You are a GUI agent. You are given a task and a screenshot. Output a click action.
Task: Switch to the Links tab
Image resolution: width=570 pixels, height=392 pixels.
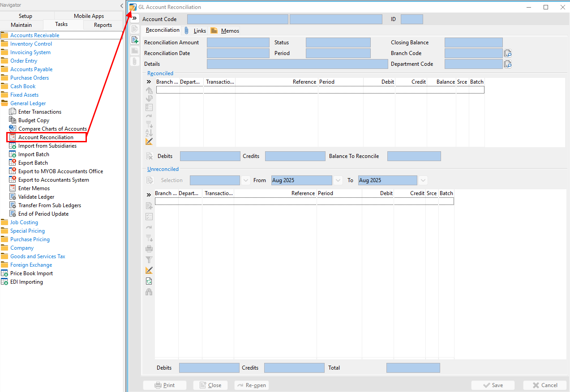click(195, 30)
